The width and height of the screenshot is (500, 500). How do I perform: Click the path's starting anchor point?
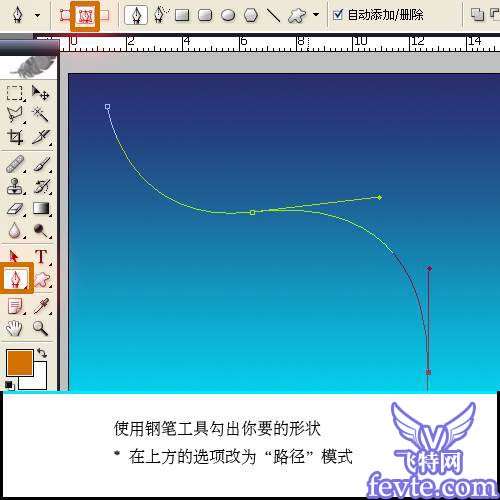click(107, 107)
